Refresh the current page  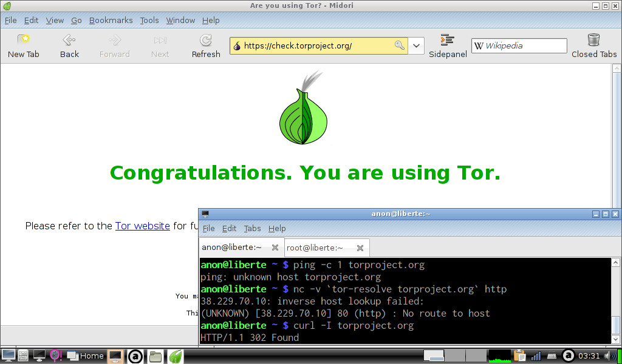click(206, 46)
